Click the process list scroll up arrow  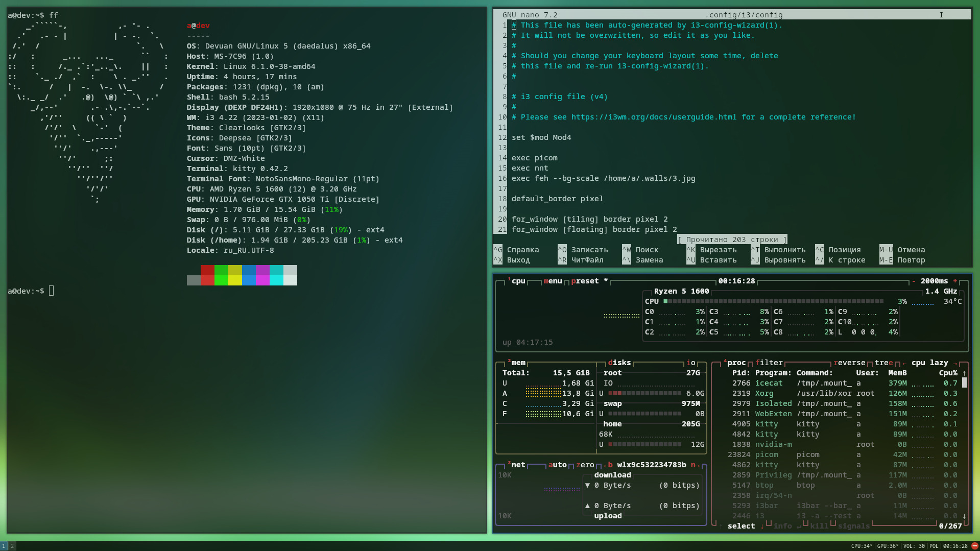tap(964, 373)
